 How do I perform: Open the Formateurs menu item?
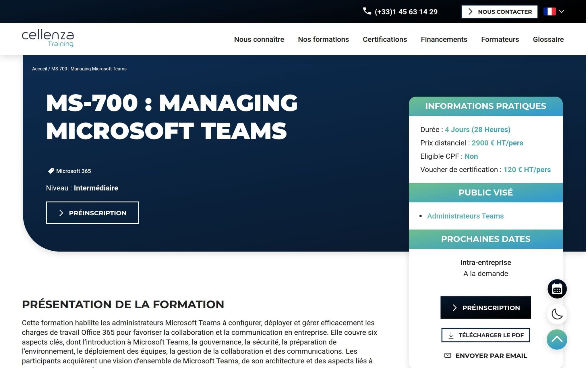coord(500,39)
